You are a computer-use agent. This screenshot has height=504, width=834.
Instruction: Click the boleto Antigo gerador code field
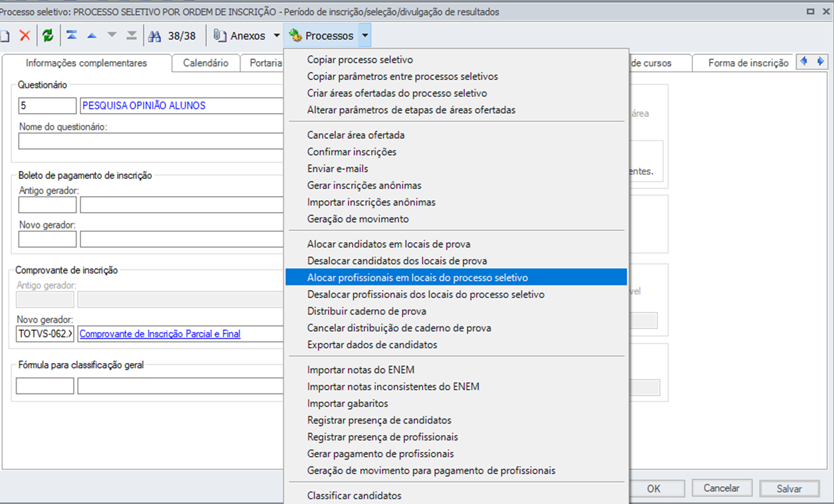pyautogui.click(x=47, y=205)
